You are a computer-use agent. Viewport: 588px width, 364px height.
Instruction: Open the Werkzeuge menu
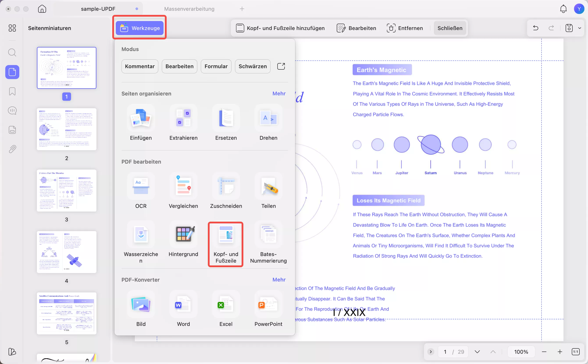[139, 28]
